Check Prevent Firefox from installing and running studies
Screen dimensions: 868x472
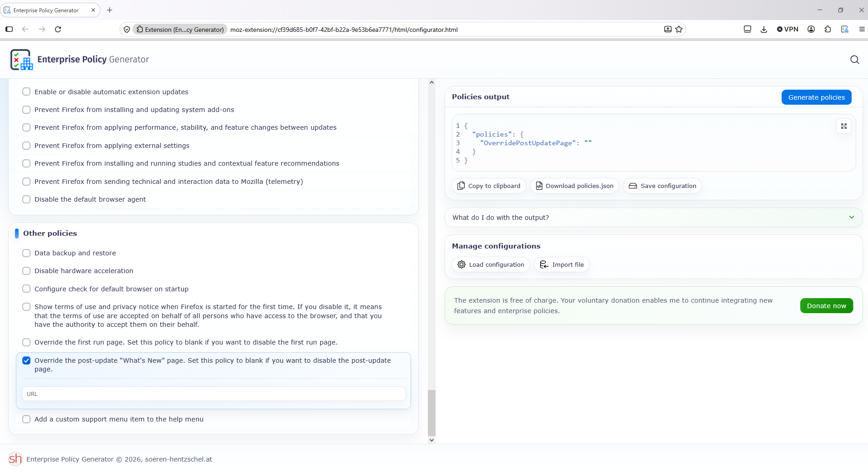pyautogui.click(x=26, y=163)
